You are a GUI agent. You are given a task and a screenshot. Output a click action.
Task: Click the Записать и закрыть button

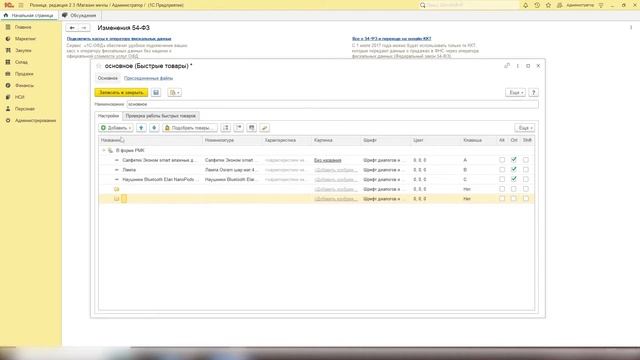click(x=121, y=93)
